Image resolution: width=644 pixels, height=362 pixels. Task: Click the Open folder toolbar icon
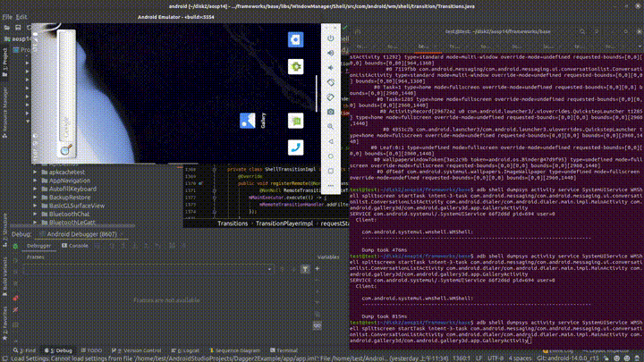coord(7,28)
